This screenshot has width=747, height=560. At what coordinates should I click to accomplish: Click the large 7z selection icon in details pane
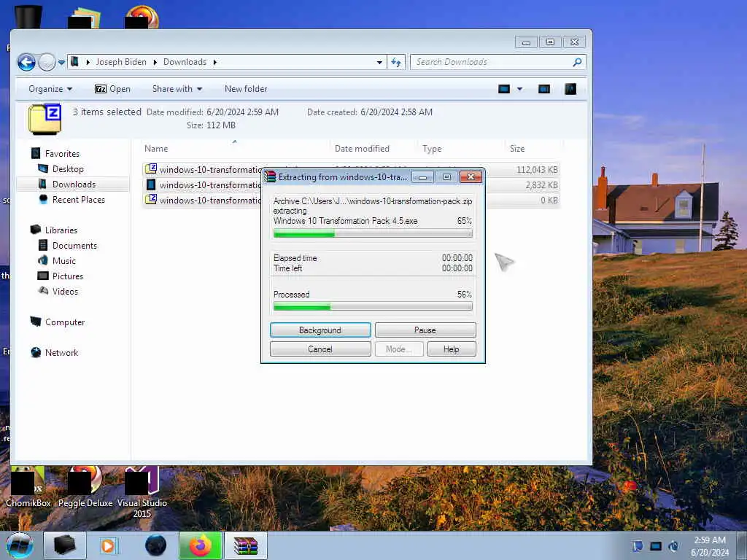click(44, 119)
